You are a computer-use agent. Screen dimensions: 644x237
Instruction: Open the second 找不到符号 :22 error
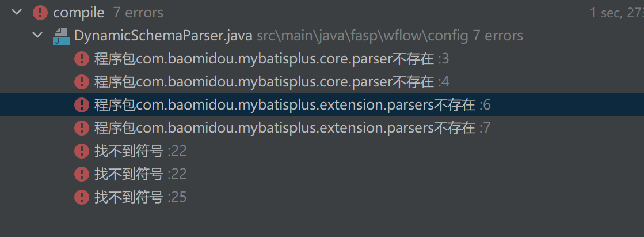pyautogui.click(x=140, y=174)
